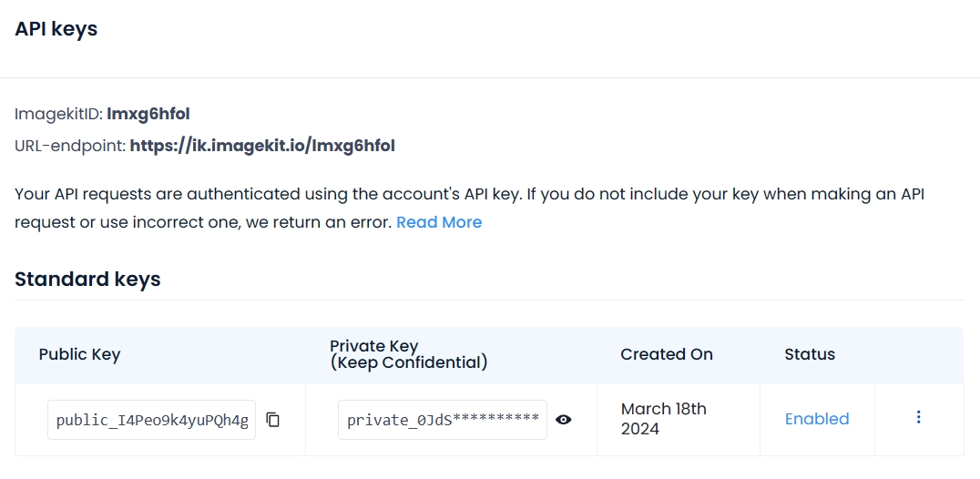The width and height of the screenshot is (980, 479).
Task: Open the three-dot options menu
Action: 918,417
